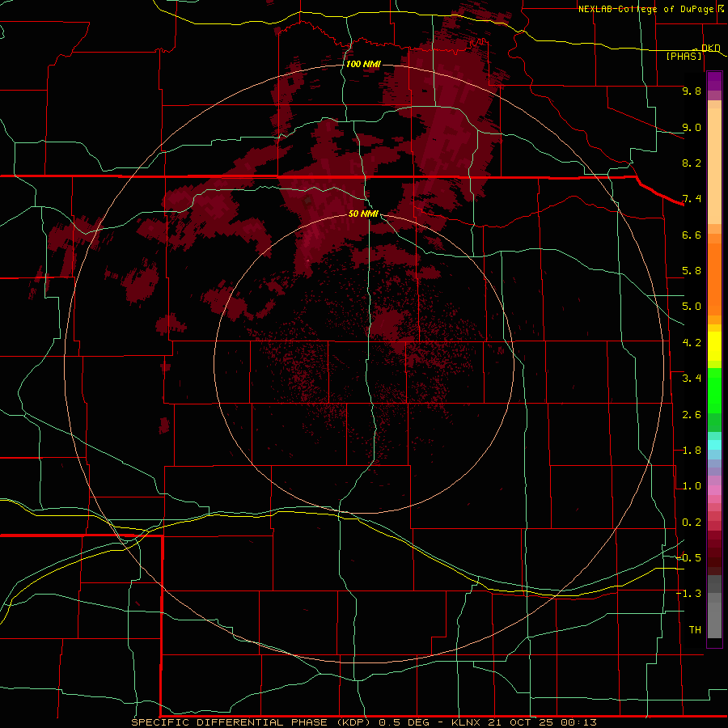Click the TH label on color scale
This screenshot has height=728, width=728.
[695, 630]
